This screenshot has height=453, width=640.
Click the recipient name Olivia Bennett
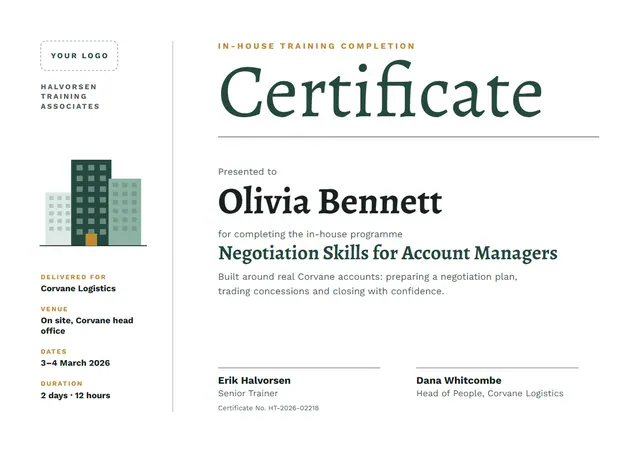pos(330,201)
